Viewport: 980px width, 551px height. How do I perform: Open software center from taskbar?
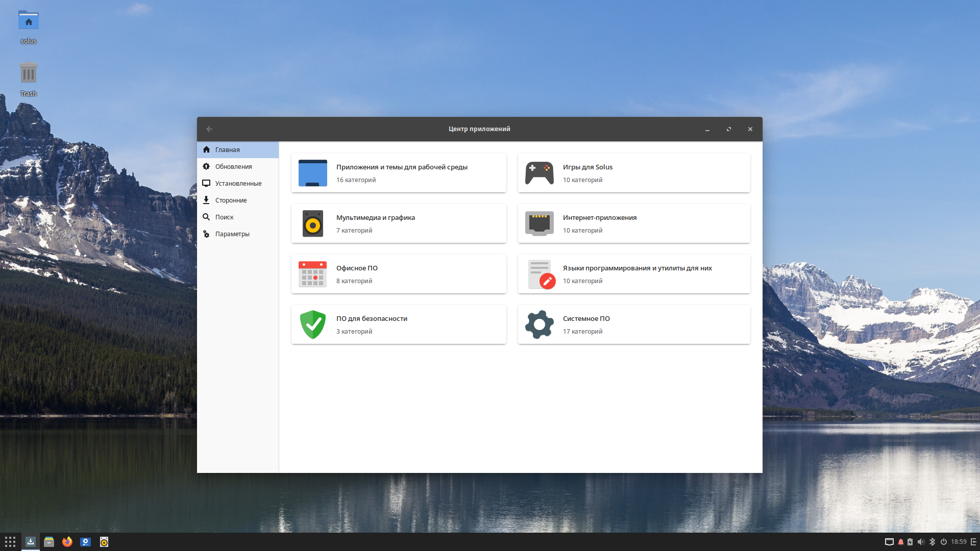pyautogui.click(x=30, y=542)
